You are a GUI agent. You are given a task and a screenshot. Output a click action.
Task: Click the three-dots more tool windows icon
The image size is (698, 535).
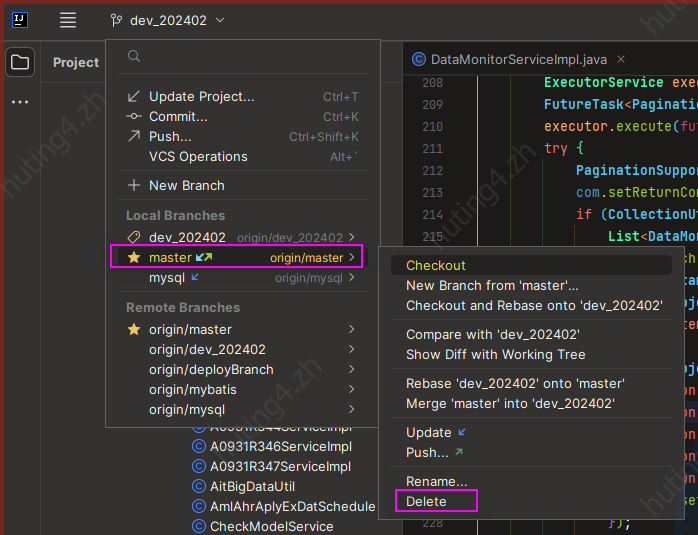20,102
